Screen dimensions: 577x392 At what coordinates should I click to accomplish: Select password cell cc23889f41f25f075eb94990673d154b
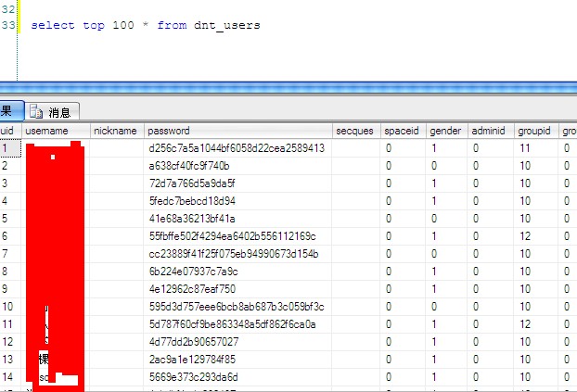point(238,254)
